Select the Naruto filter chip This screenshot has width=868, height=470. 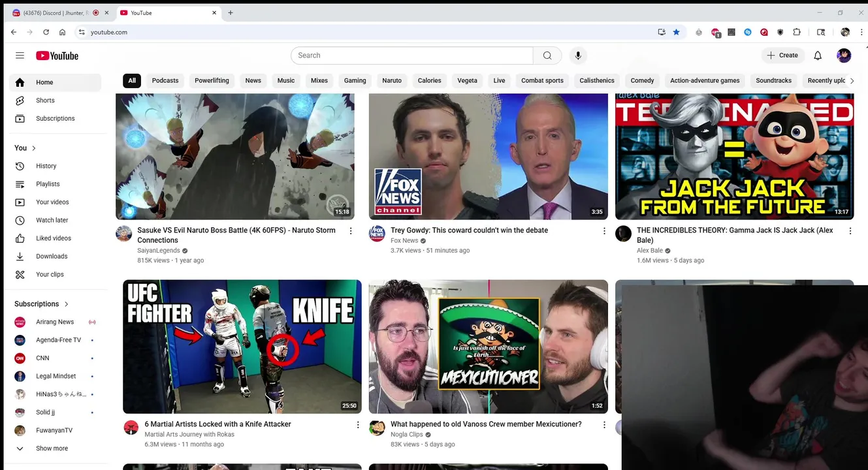click(x=392, y=81)
